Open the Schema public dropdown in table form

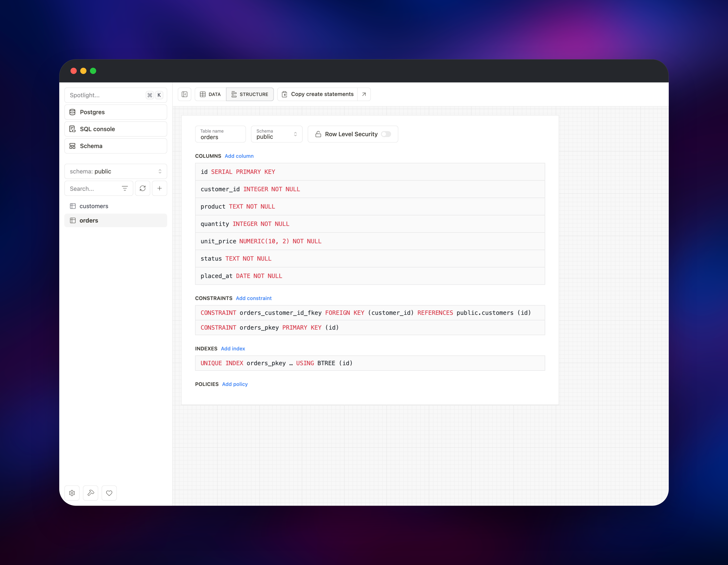(x=277, y=134)
